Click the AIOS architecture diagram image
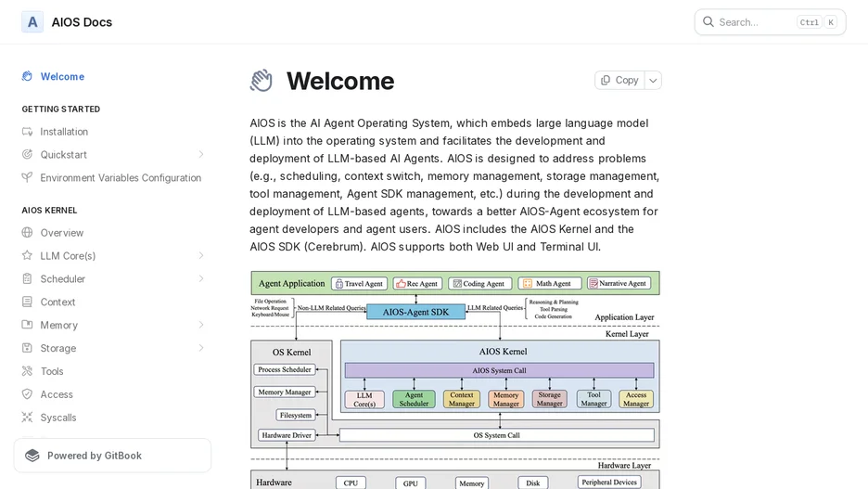Screen dimensions: 868x489 [x=455, y=380]
